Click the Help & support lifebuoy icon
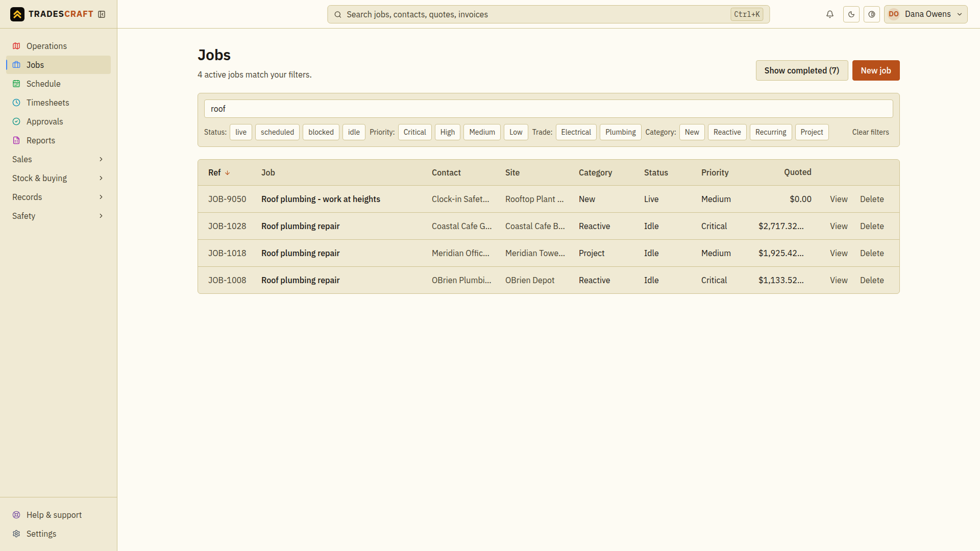 (x=16, y=515)
